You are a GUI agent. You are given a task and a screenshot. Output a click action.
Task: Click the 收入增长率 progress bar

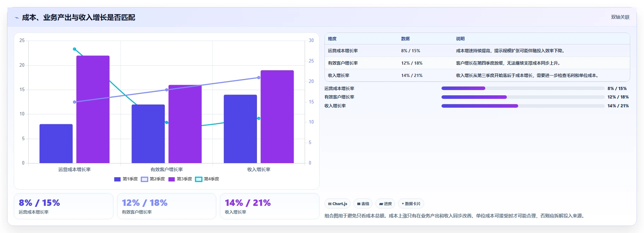[523, 106]
